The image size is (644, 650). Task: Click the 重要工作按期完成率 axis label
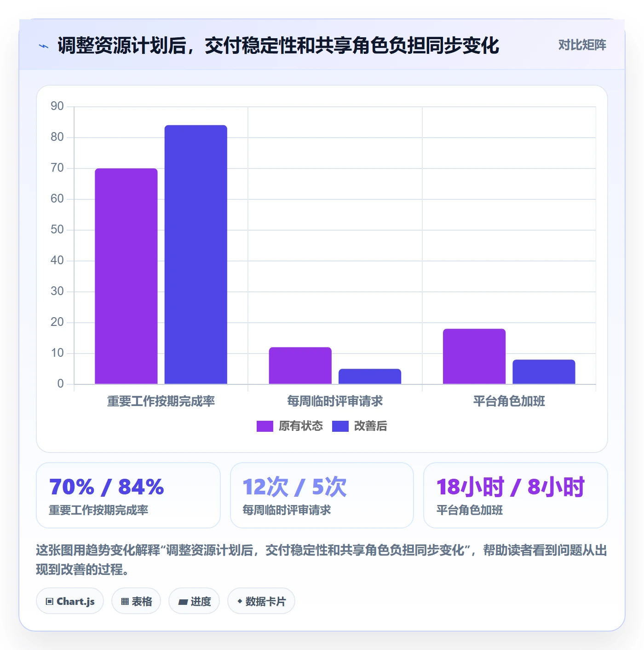point(161,401)
